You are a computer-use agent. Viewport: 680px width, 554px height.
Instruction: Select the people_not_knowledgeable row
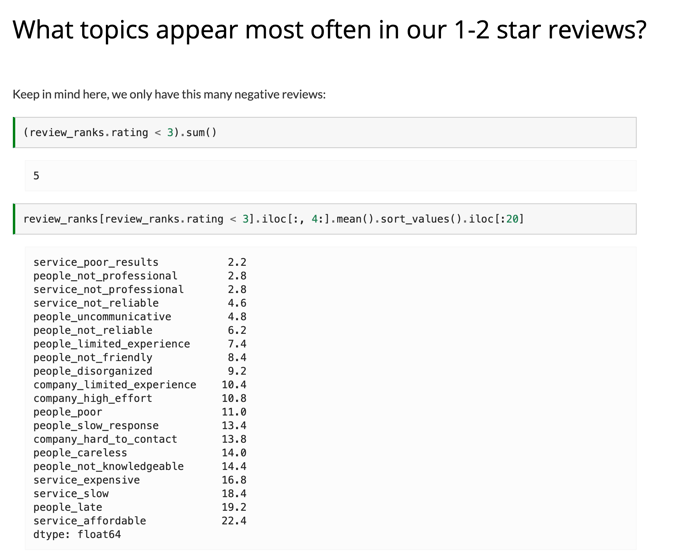(108, 466)
